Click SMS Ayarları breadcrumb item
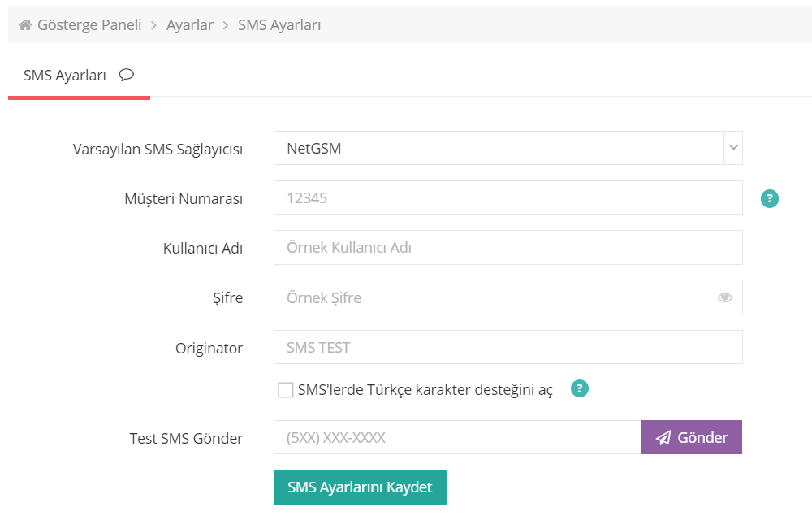This screenshot has width=812, height=520. [279, 25]
